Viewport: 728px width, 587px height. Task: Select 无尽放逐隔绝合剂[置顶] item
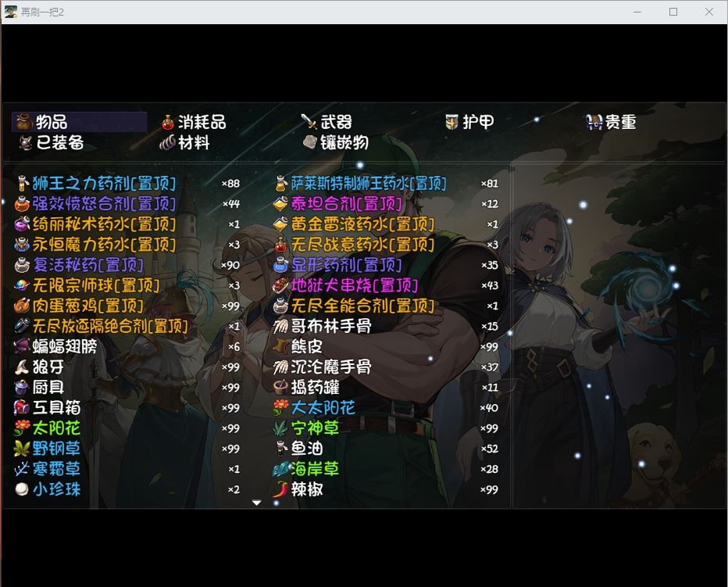tap(127, 326)
